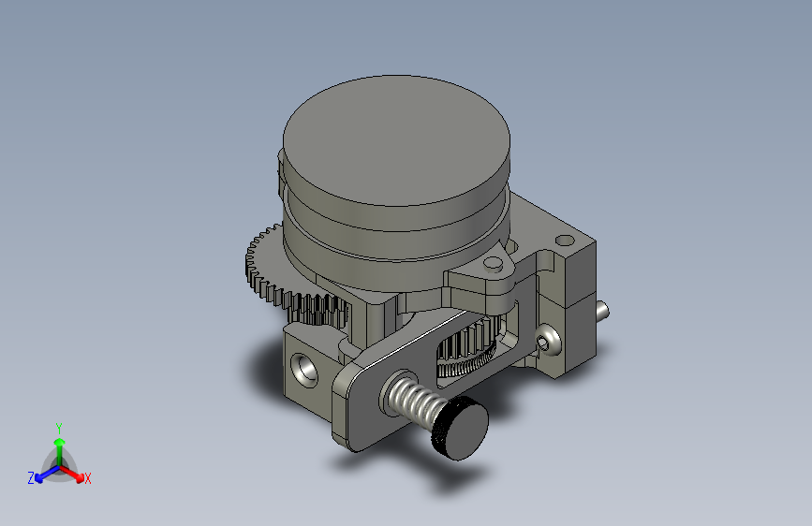Screen dimensions: 812x526
Task: Select the pin protruding from right side
Action: 602,311
